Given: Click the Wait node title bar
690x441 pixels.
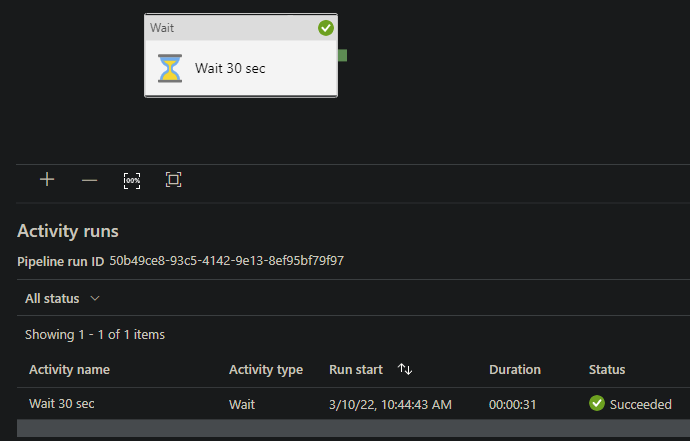Looking at the screenshot, I should [x=230, y=28].
